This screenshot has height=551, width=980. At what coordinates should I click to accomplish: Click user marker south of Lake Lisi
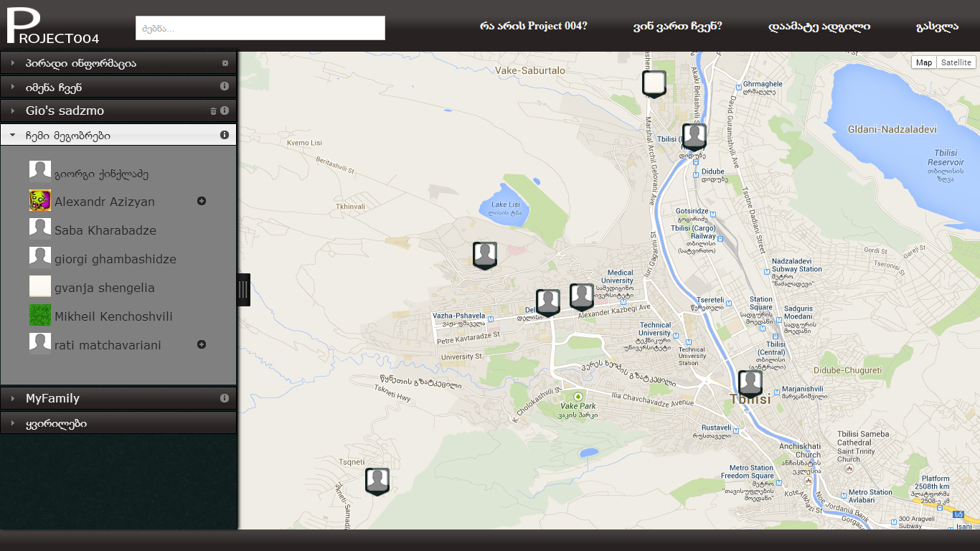[485, 255]
